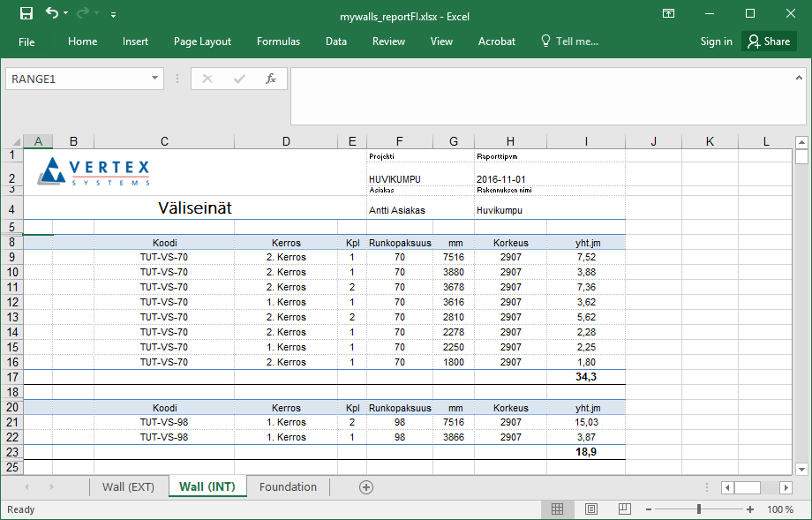Click the zoom in plus button

pyautogui.click(x=749, y=509)
